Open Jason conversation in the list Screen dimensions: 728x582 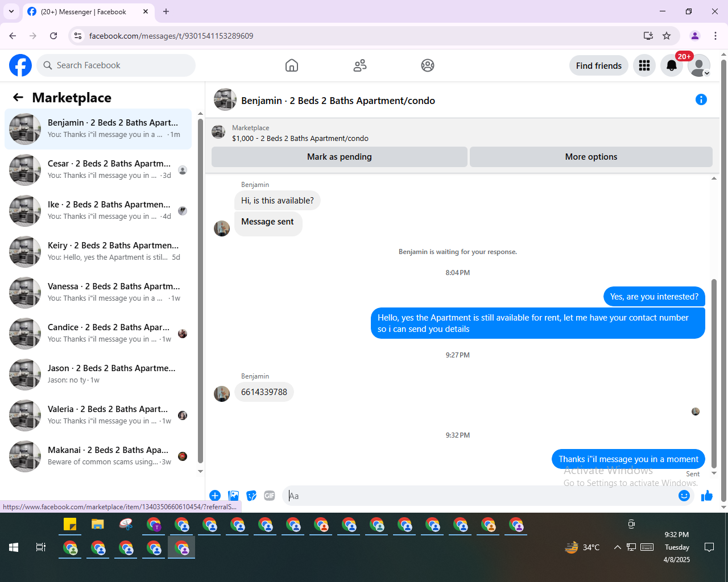(98, 375)
